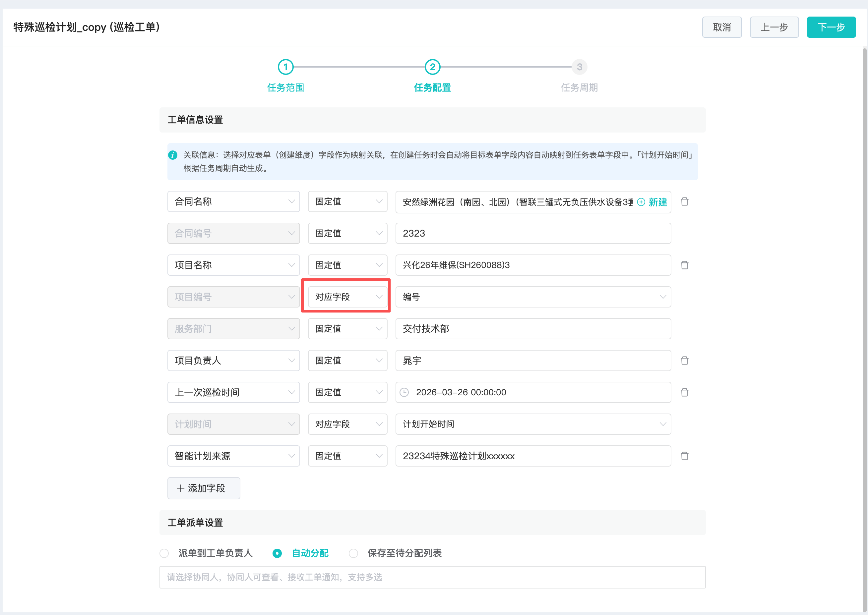Delete the 项目负责人 field row
The image size is (868, 615).
click(684, 361)
